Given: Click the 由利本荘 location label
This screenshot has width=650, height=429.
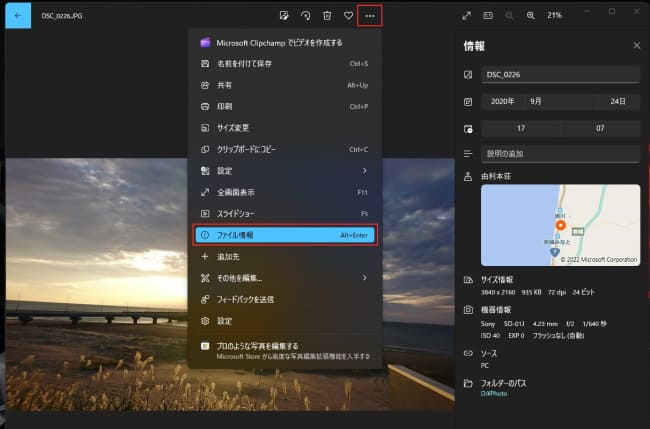Looking at the screenshot, I should (496, 177).
